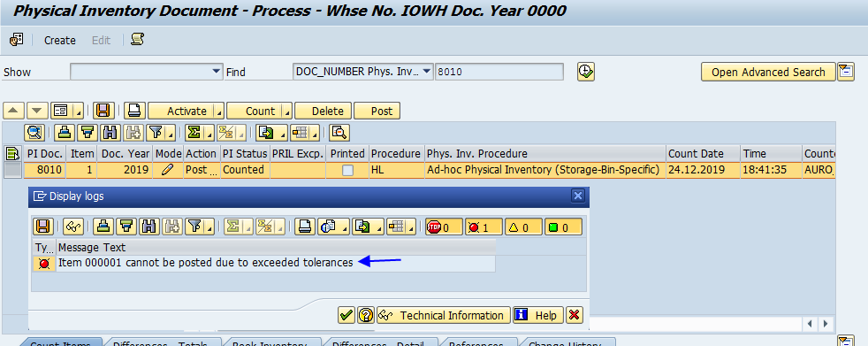Viewport: 868px width, 346px height.
Task: Click the magnifier icon at end of grid toolbar
Action: pyautogui.click(x=339, y=133)
